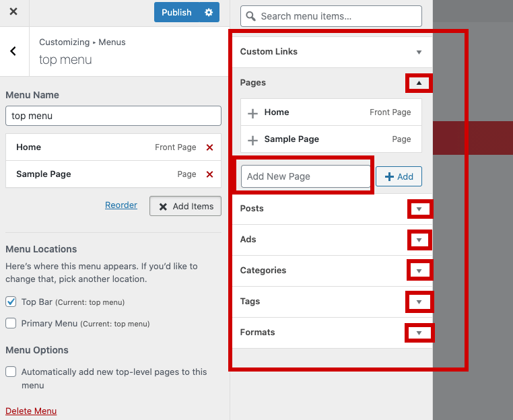This screenshot has width=513, height=420.
Task: Add Home page using plus icon
Action: click(252, 113)
